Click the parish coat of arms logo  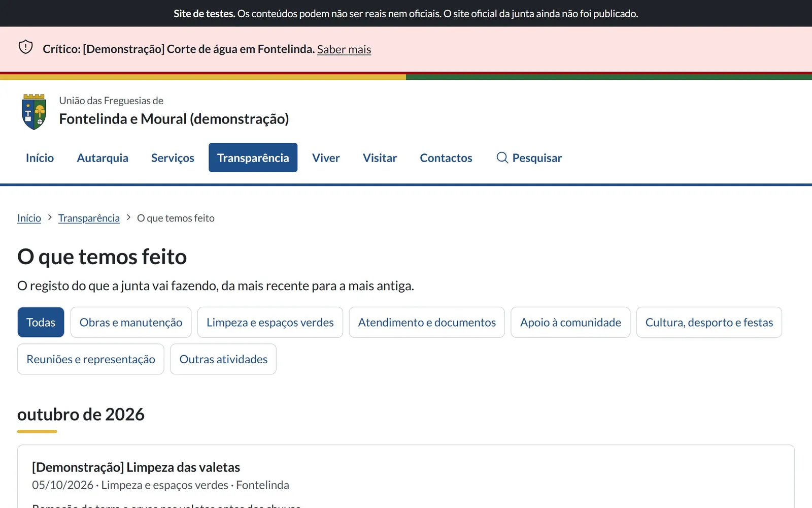point(34,112)
